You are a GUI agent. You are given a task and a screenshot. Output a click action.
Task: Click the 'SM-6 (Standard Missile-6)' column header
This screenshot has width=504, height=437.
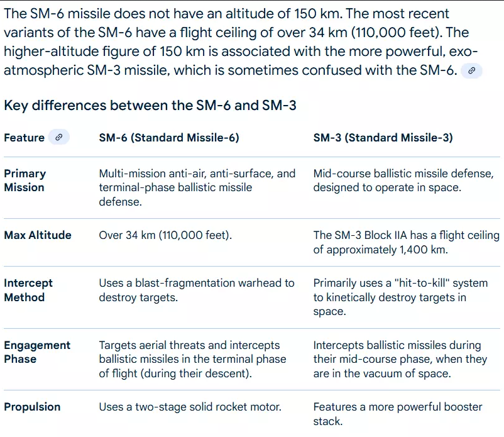click(x=169, y=138)
